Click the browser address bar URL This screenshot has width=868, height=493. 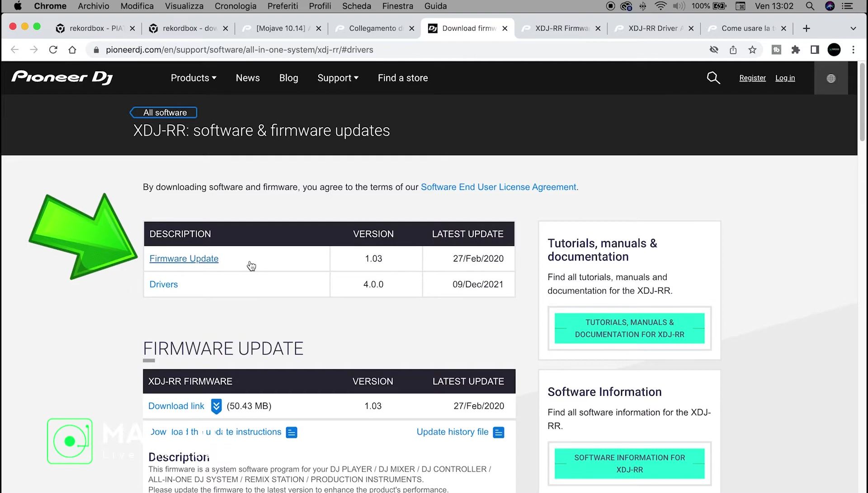239,50
